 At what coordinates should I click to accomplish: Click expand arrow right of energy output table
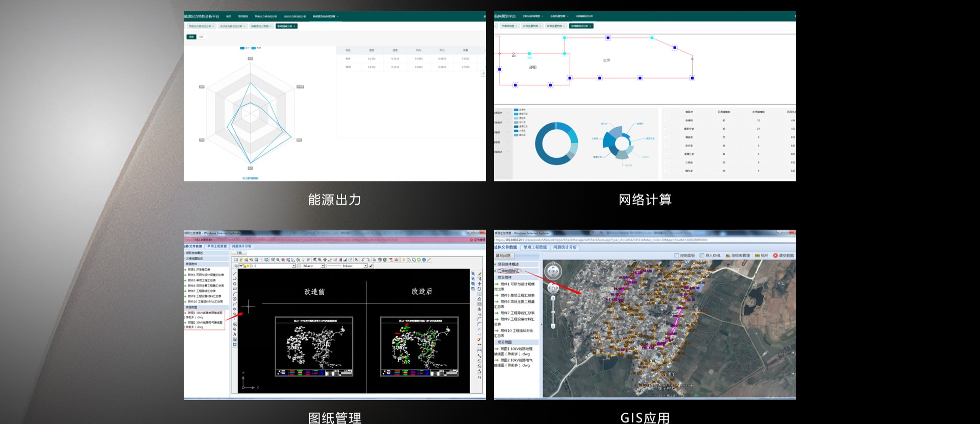pos(483,73)
